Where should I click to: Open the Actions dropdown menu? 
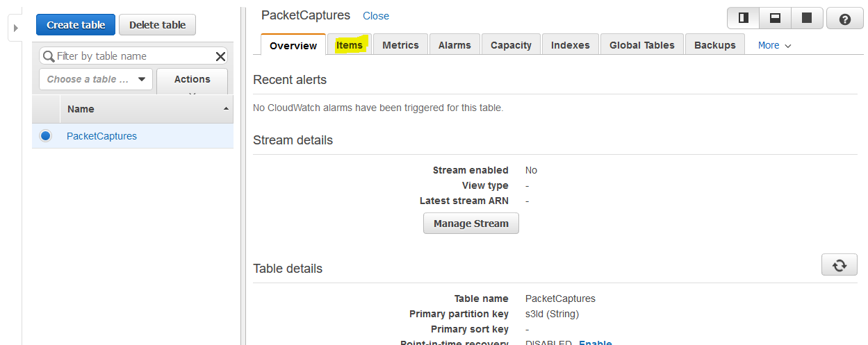[193, 81]
